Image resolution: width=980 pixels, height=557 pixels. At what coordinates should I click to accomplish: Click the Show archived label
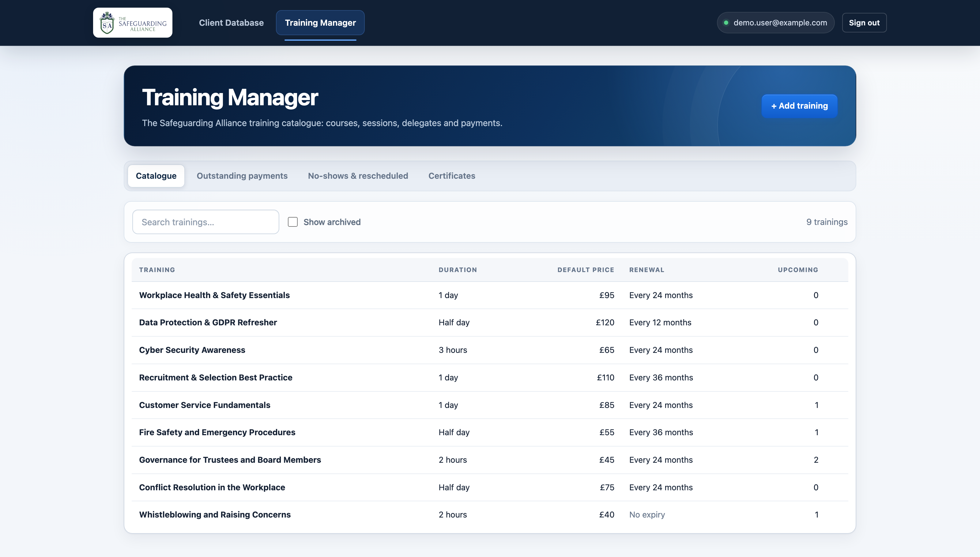[332, 222]
